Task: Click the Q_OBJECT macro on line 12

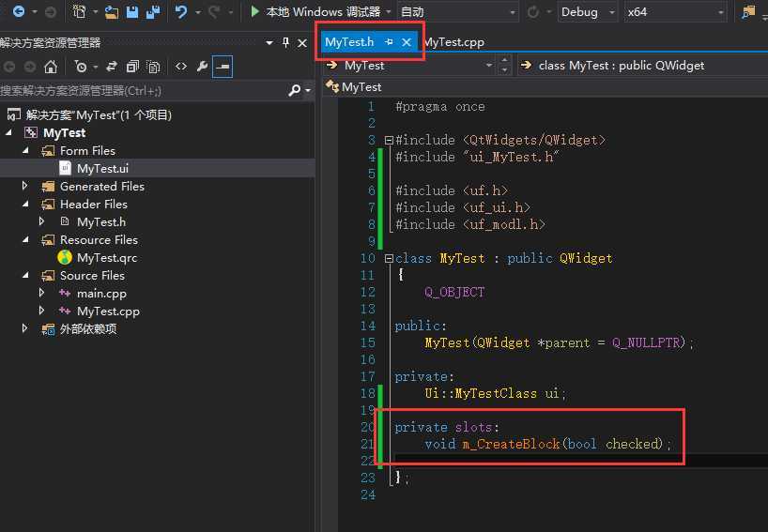Action: pyautogui.click(x=454, y=292)
